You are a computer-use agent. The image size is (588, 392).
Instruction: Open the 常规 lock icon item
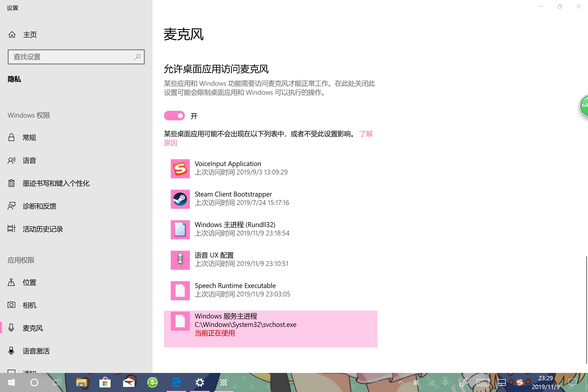(11, 137)
